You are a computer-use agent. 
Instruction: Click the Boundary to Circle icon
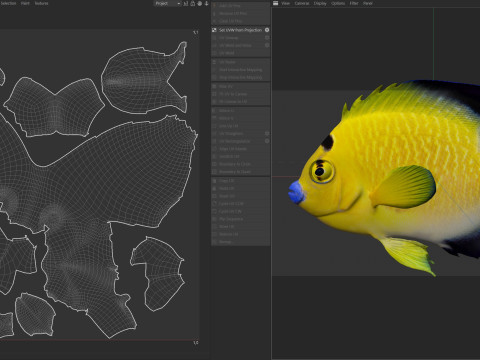214,164
